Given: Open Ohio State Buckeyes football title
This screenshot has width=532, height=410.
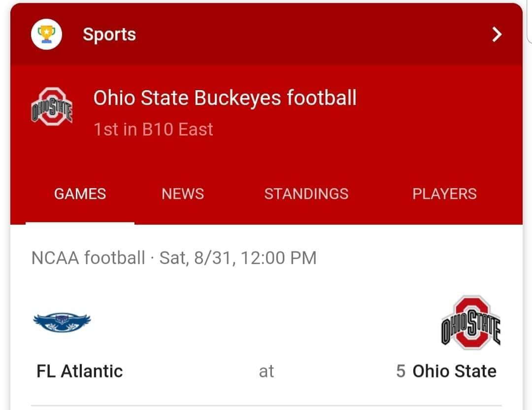Looking at the screenshot, I should click(x=225, y=98).
